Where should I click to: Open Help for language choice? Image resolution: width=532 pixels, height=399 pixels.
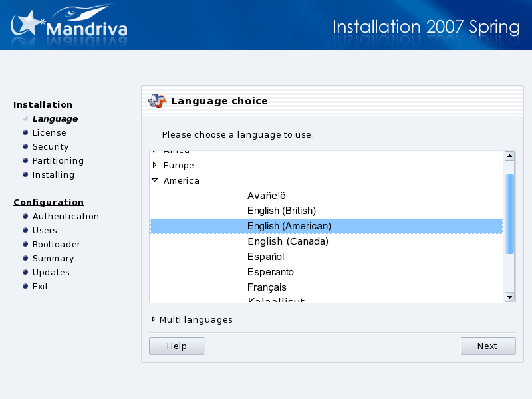pos(177,346)
